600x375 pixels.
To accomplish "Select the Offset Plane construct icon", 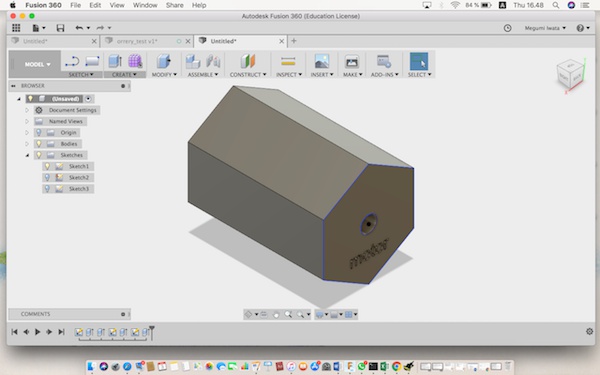I will point(248,61).
